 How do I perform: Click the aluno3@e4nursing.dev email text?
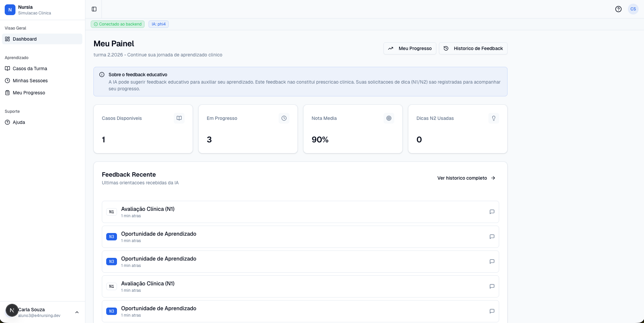tap(39, 316)
